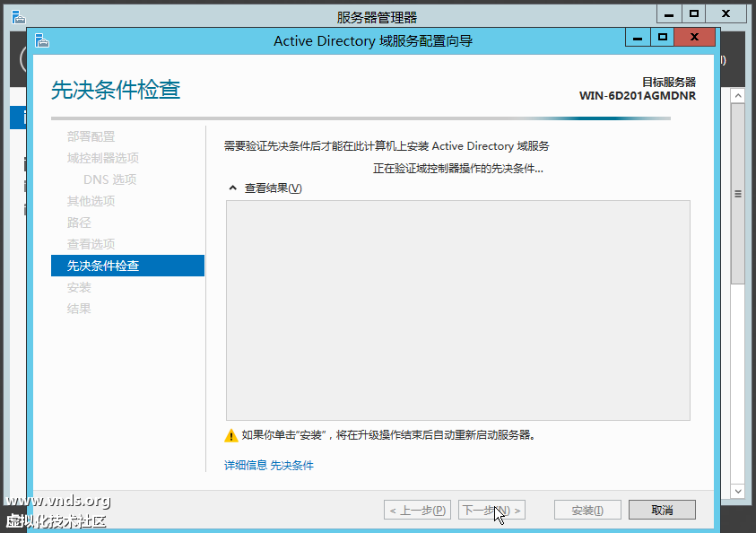Click the 正在验证域控制器操作的先决条件 status text
The height and width of the screenshot is (533, 756).
click(x=458, y=169)
